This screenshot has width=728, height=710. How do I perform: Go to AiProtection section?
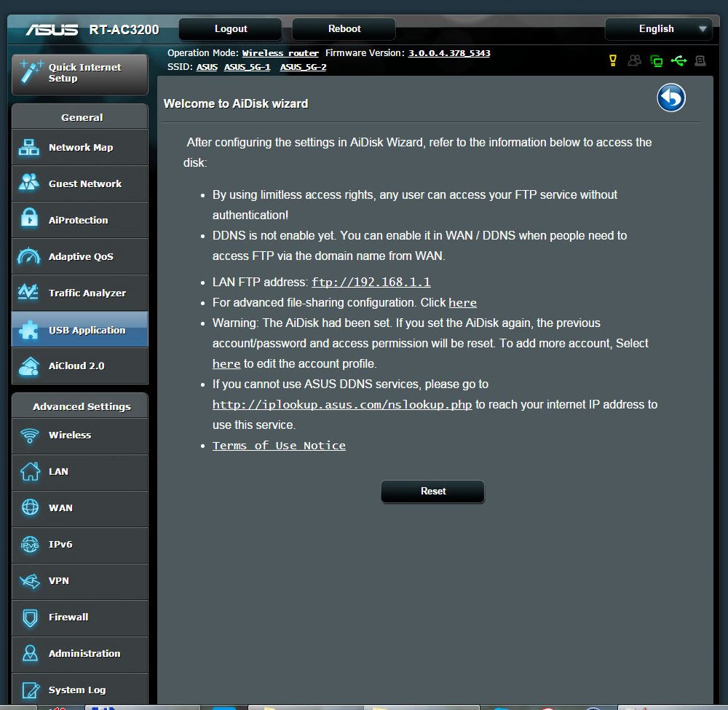click(79, 220)
